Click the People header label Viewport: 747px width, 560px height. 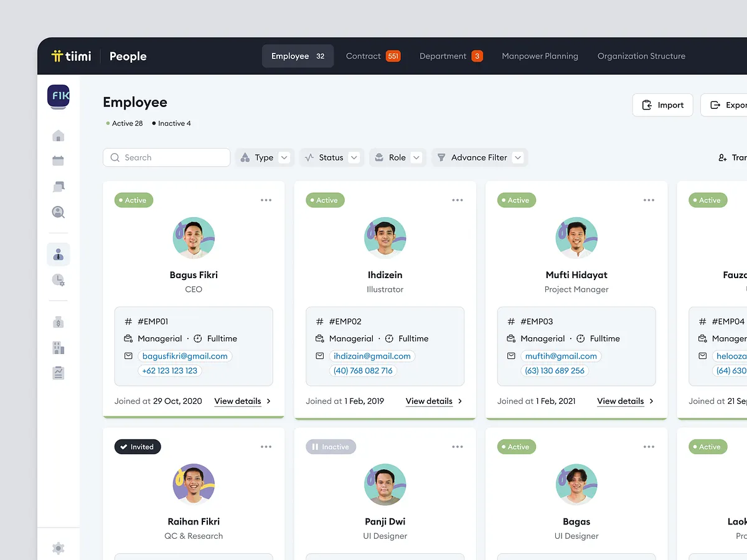pyautogui.click(x=128, y=56)
